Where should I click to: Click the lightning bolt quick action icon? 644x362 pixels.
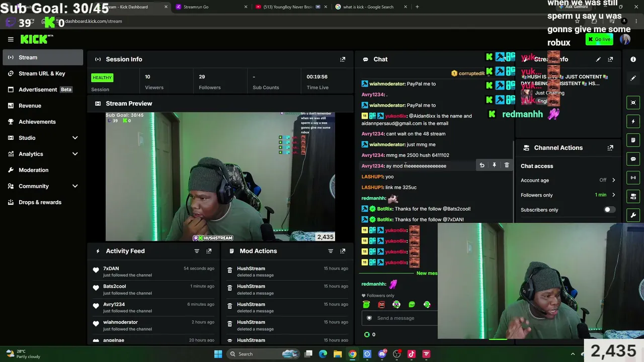[633, 121]
